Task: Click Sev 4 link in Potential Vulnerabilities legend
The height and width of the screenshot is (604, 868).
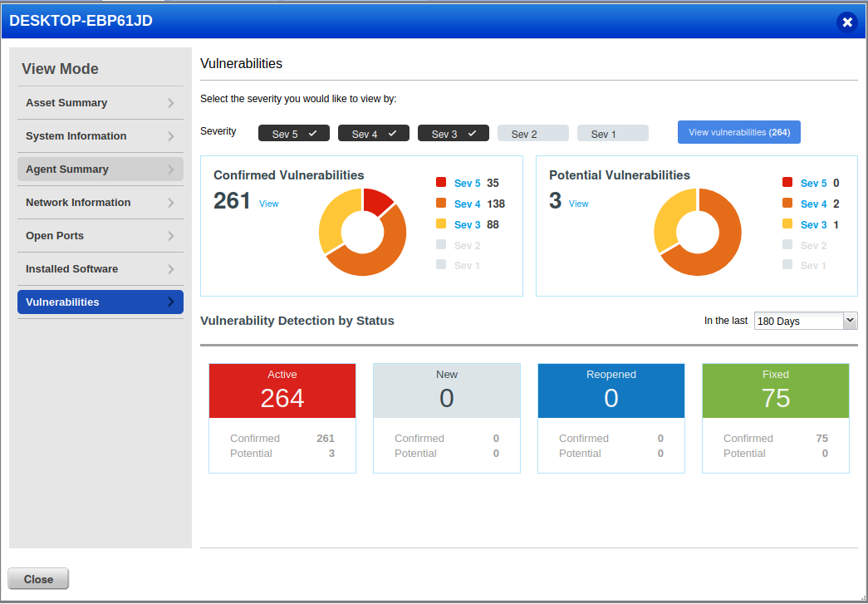Action: tap(814, 204)
